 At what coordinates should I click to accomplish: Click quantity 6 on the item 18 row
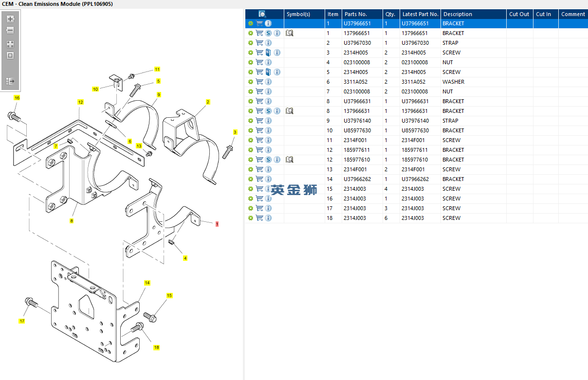(386, 218)
